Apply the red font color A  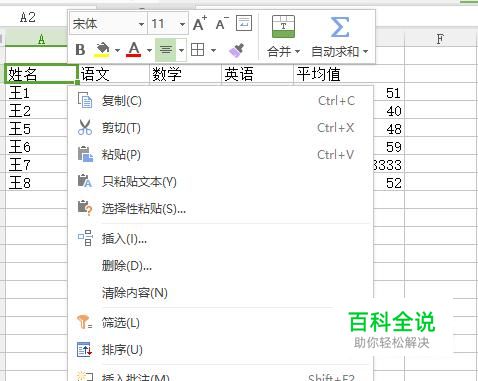[134, 50]
